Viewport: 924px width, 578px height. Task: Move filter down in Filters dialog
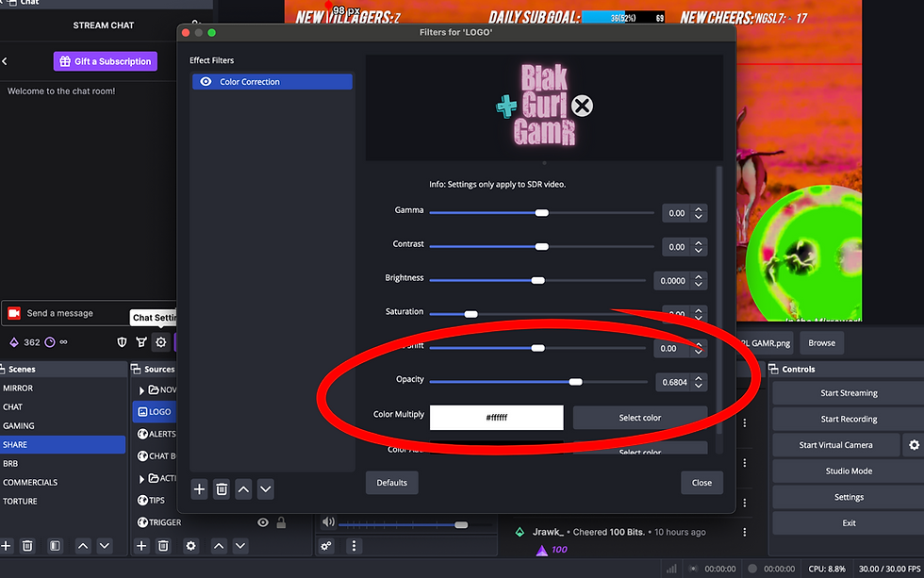click(266, 489)
